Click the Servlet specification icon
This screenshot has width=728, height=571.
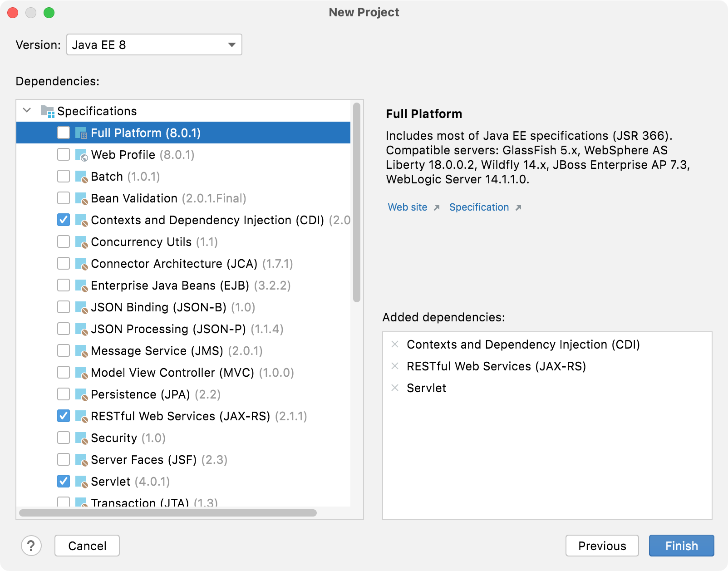tap(81, 482)
